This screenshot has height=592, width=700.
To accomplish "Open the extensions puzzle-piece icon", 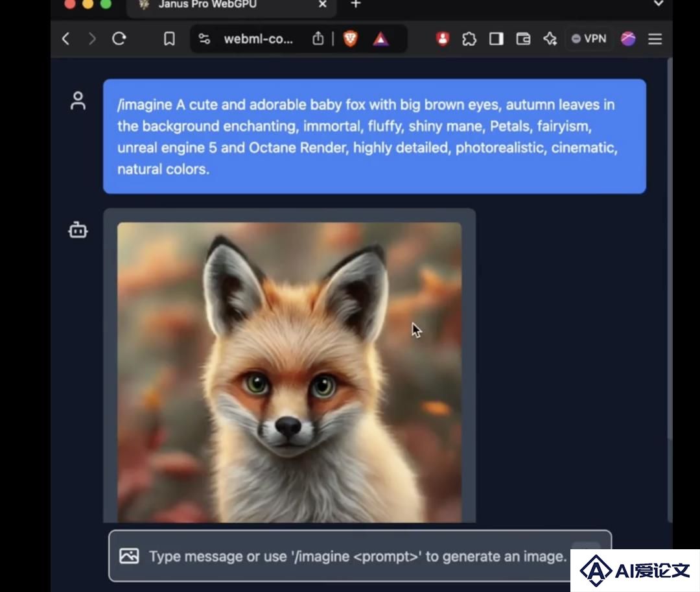I will 469,39.
